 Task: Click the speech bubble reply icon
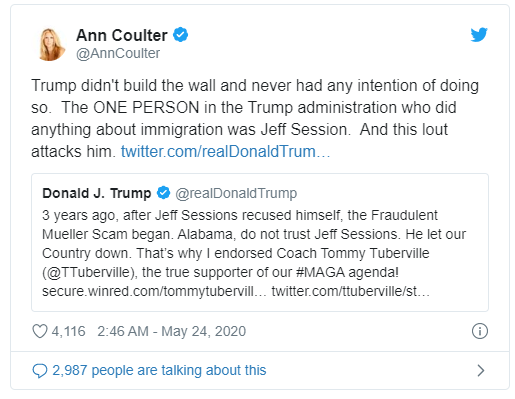[x=40, y=371]
